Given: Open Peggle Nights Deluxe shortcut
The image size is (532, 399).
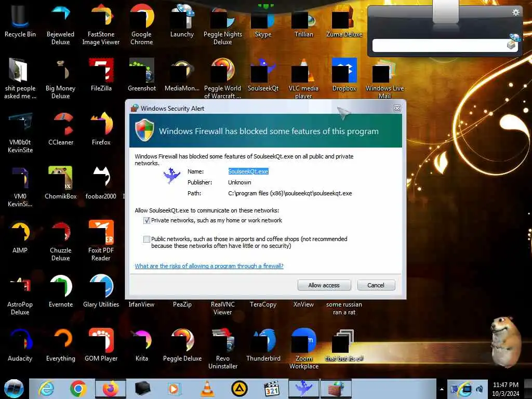Looking at the screenshot, I should [223, 24].
